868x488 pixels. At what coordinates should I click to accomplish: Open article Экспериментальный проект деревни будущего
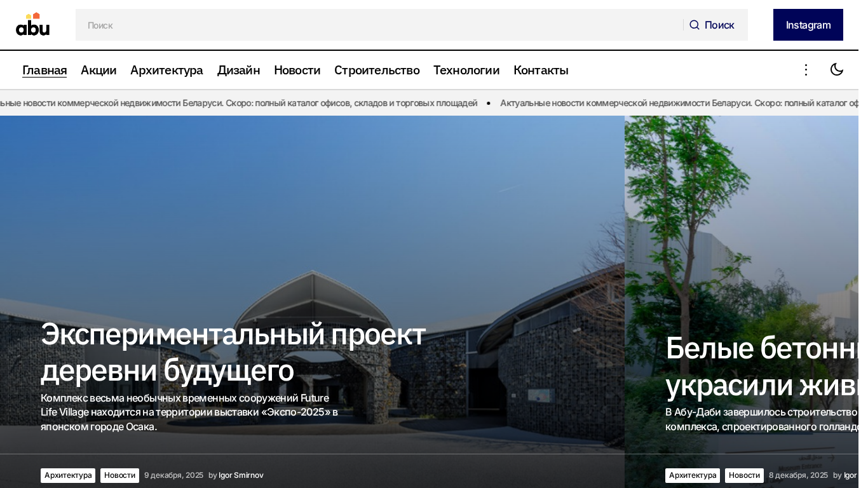click(x=233, y=353)
